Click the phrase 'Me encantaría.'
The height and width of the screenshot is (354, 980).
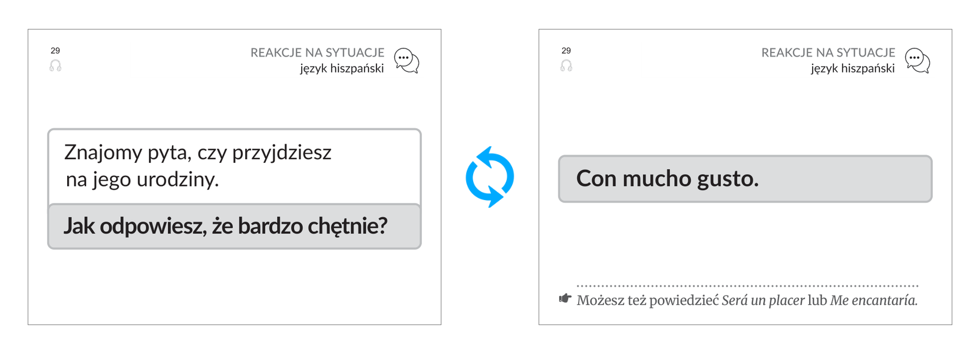(x=874, y=300)
